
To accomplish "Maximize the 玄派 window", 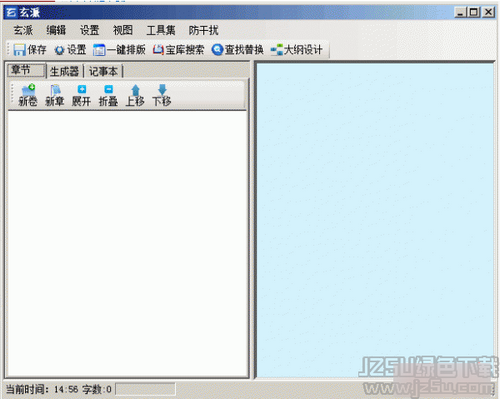I will click(x=474, y=12).
